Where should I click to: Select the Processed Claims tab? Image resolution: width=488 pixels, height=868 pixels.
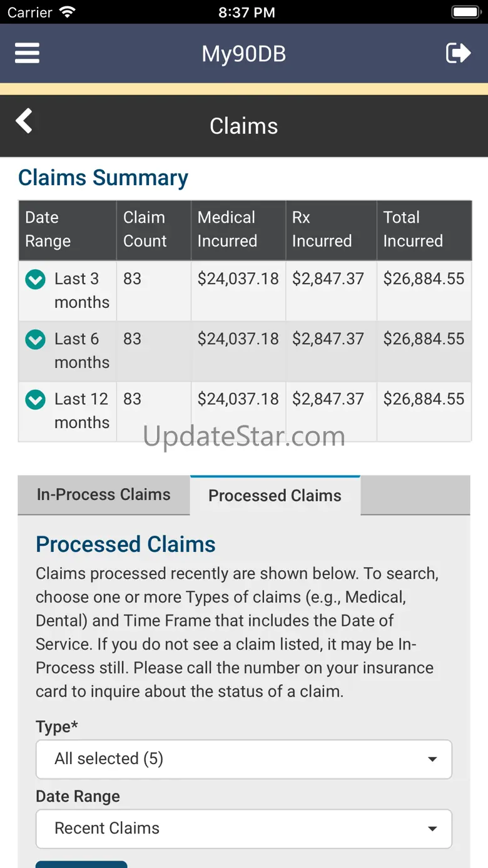tap(275, 496)
